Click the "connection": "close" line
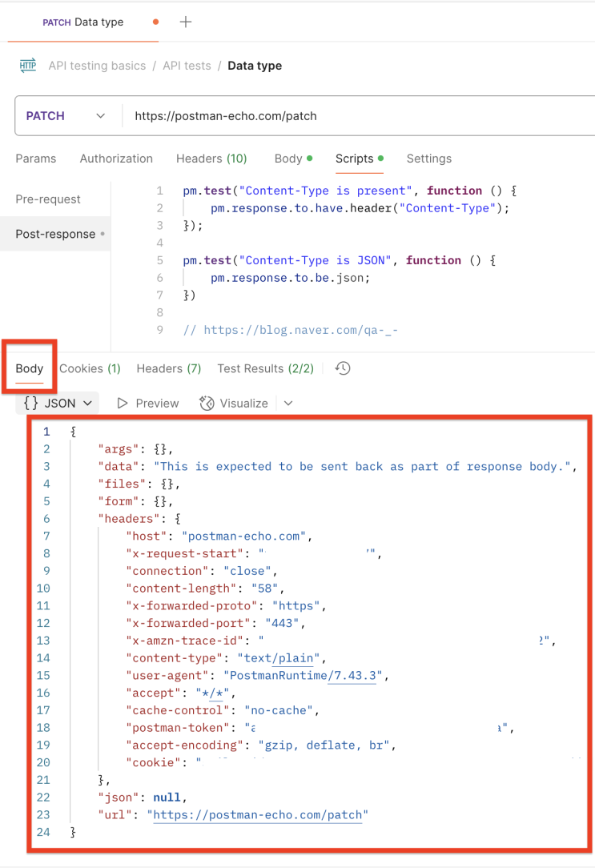Image resolution: width=595 pixels, height=868 pixels. pos(202,571)
